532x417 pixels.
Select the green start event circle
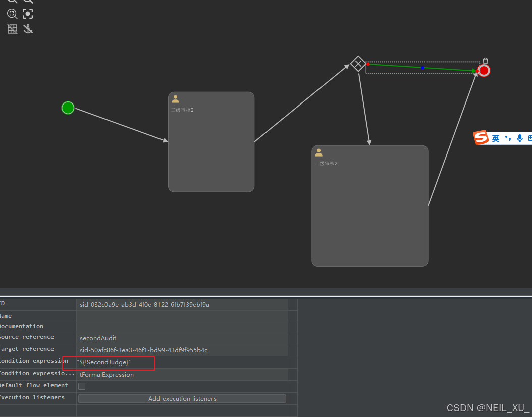[x=68, y=108]
